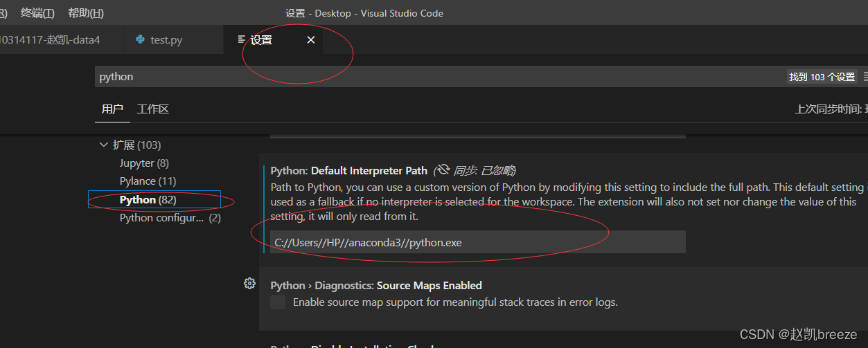
Task: Open gear menu for Source Maps Enabled setting
Action: click(250, 284)
